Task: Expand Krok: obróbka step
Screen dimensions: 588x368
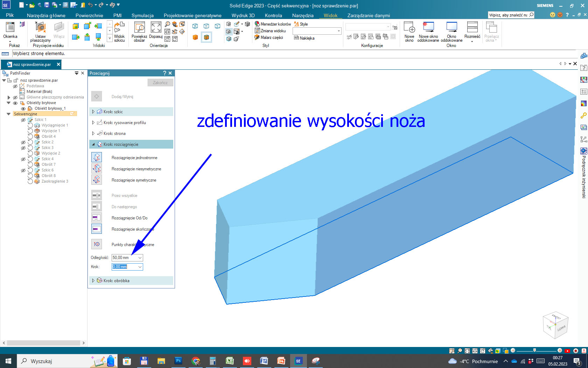Action: pos(93,281)
